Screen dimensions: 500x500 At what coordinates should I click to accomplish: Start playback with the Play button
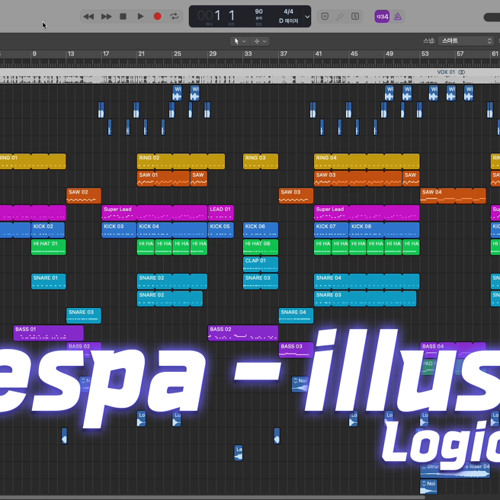[x=140, y=16]
